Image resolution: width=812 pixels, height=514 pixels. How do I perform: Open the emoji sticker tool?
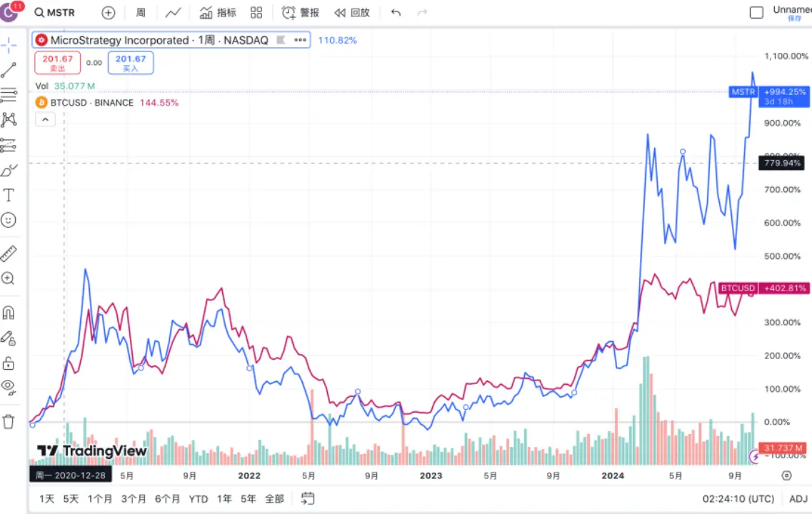coord(9,219)
